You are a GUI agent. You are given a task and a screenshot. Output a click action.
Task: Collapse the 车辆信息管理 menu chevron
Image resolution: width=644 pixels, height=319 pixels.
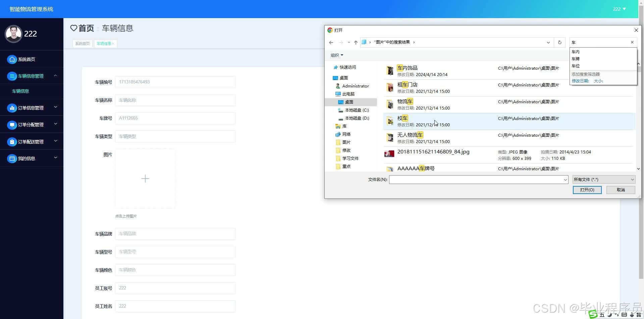click(56, 76)
